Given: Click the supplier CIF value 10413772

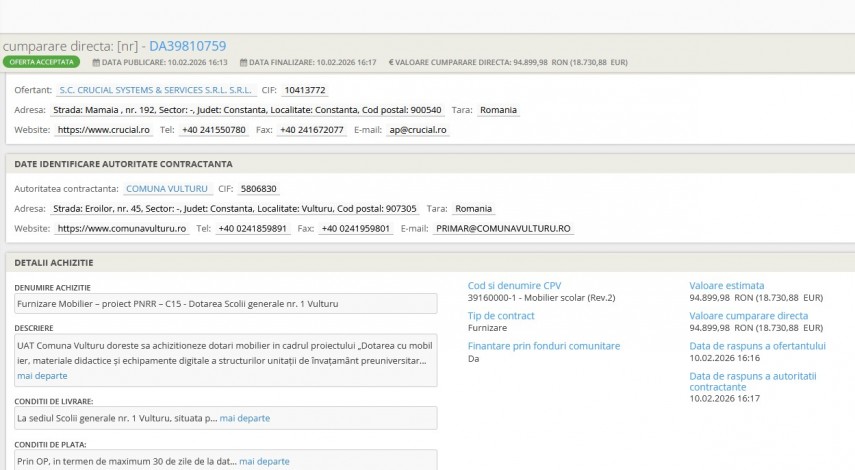Looking at the screenshot, I should pos(304,90).
